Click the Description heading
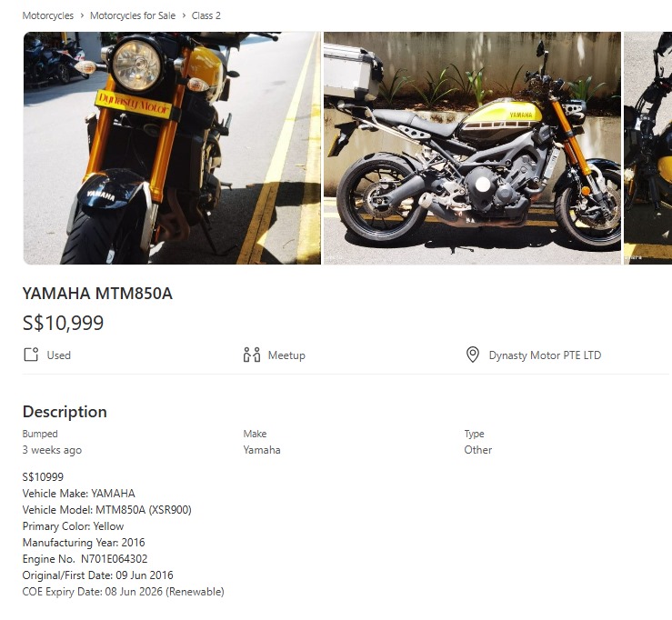Image resolution: width=672 pixels, height=620 pixels. (x=65, y=411)
